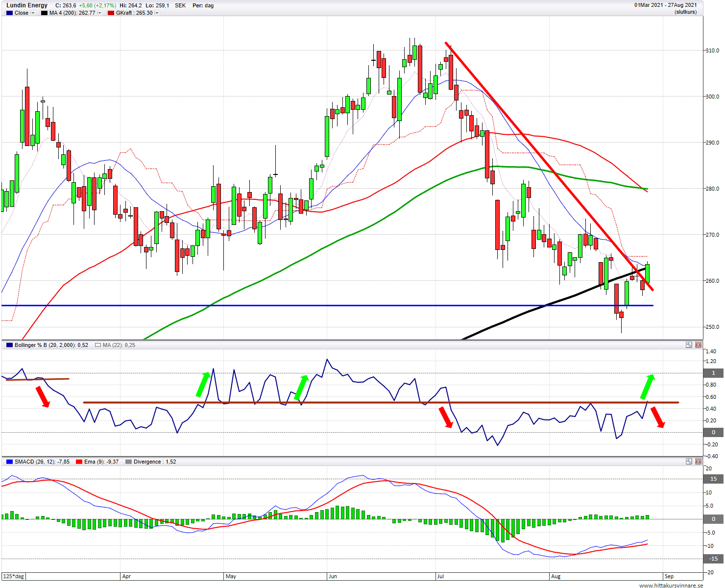Image resolution: width=725 pixels, height=588 pixels.
Task: Click the Per: dag period label
Action: [203, 5]
